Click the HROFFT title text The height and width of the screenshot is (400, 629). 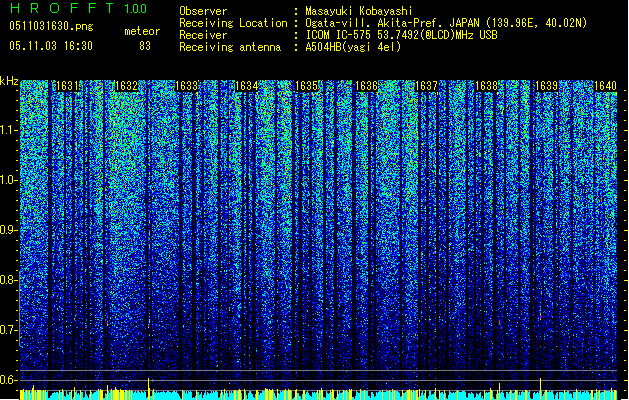(62, 8)
